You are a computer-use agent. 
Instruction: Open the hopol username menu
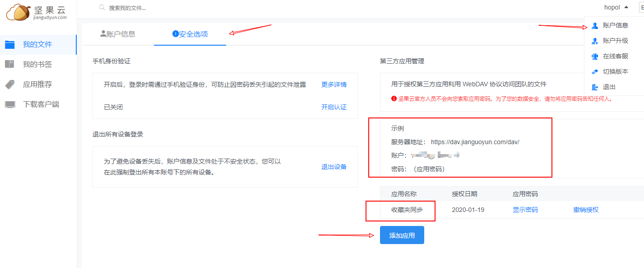coord(612,7)
